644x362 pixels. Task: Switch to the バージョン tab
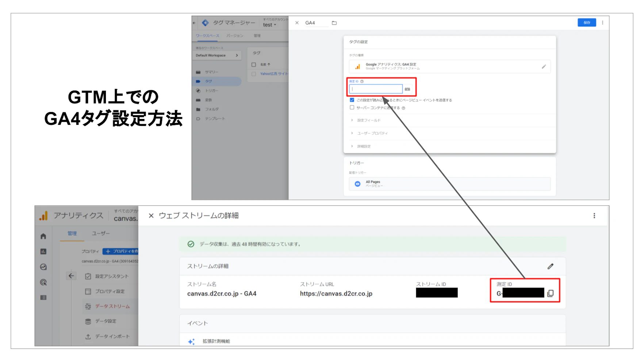pyautogui.click(x=235, y=36)
